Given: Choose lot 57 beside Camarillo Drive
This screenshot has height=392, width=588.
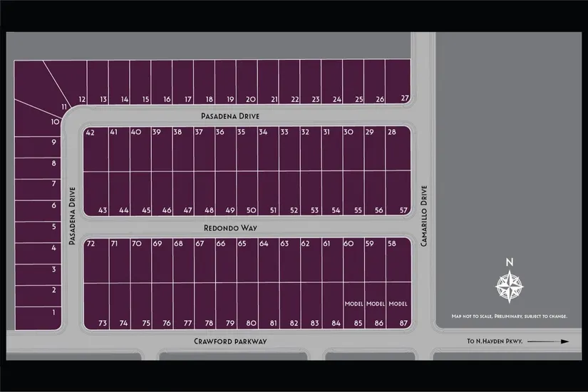Looking at the screenshot, I should (x=400, y=192).
